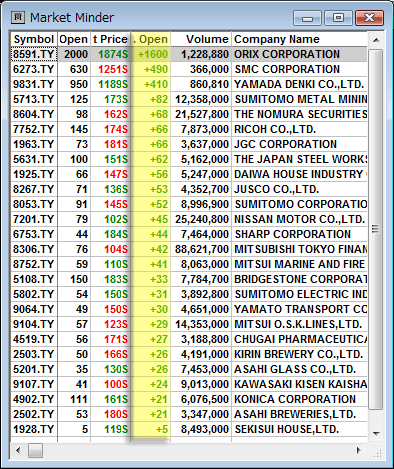
Task: Click the highlighted . Open column header
Action: point(151,39)
